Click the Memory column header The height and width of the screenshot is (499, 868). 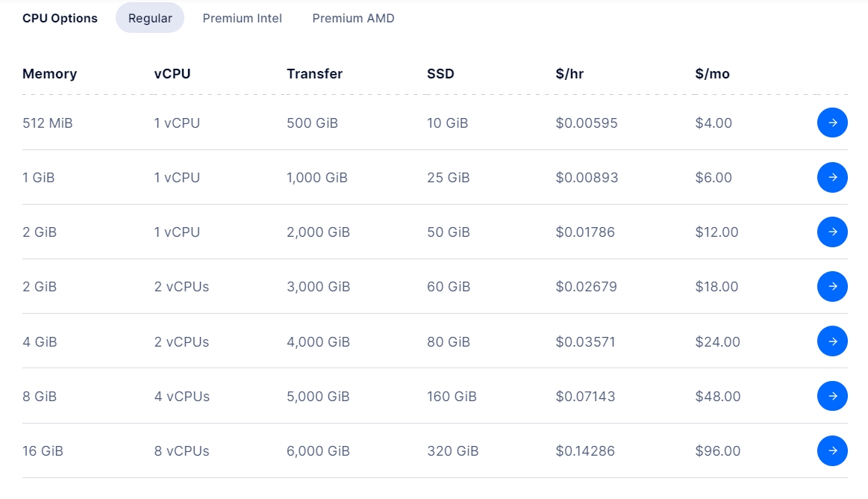click(x=49, y=74)
